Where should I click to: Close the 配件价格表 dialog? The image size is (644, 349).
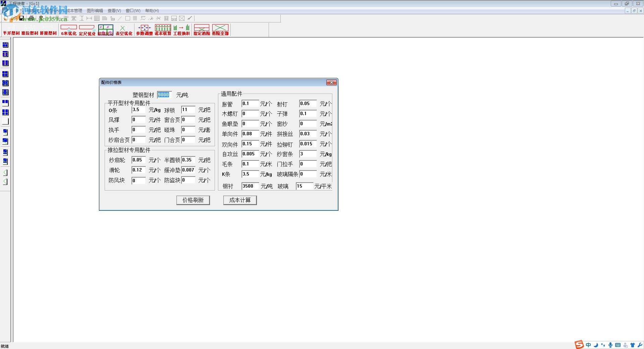tap(331, 83)
